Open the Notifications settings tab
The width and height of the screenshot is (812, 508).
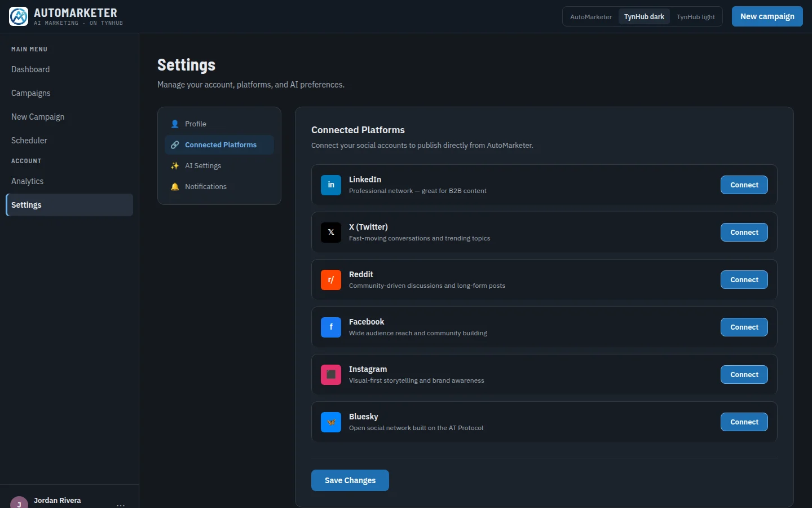219,187
